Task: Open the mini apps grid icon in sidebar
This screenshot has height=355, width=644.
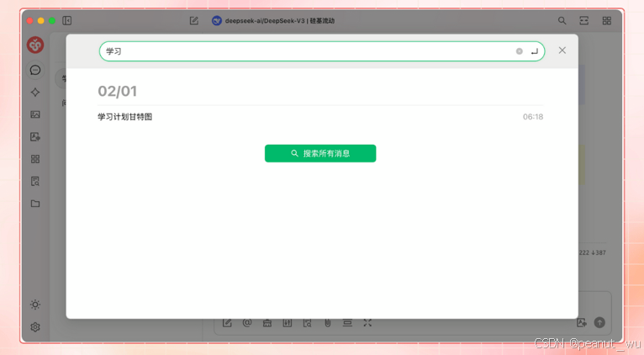Action: (x=35, y=159)
